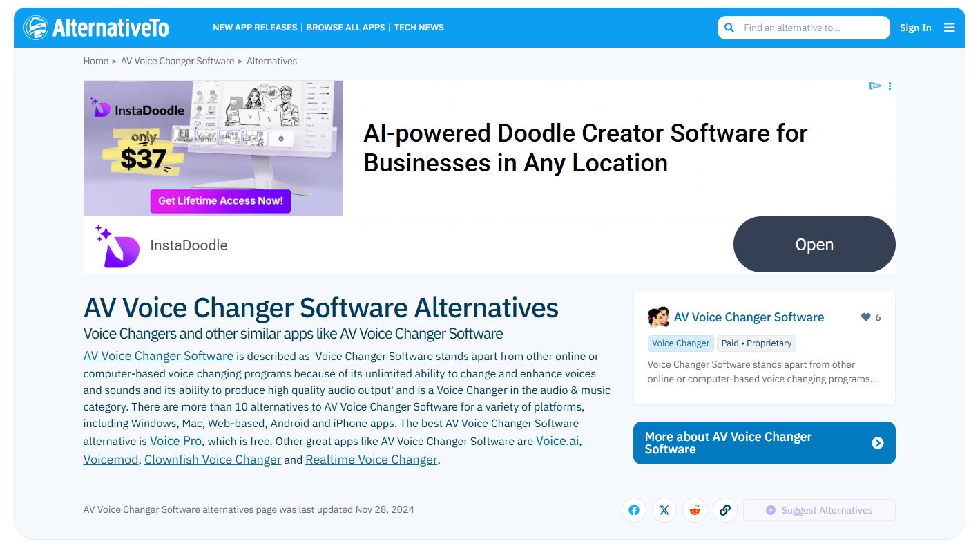Open the Voice Pro link

click(x=176, y=441)
